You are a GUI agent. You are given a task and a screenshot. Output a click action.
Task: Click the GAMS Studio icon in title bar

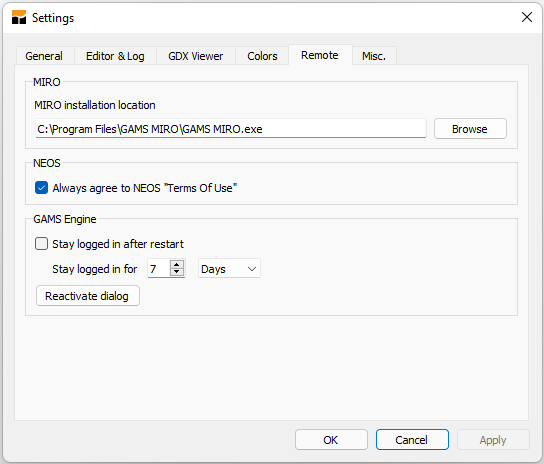19,17
